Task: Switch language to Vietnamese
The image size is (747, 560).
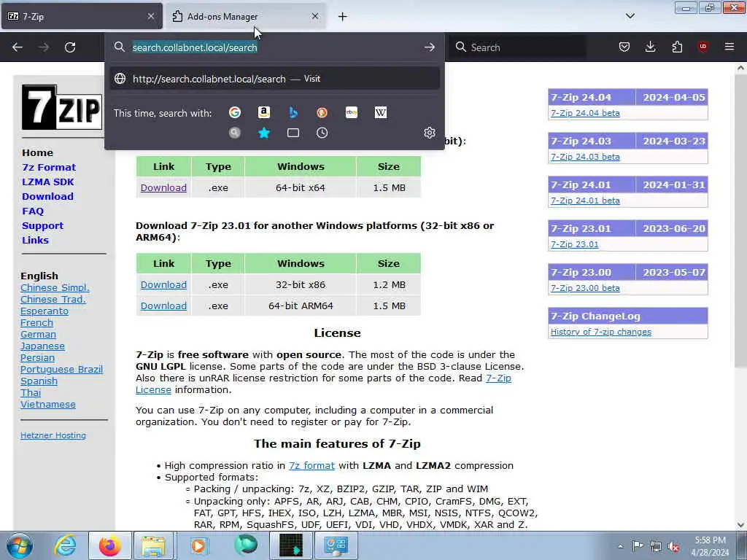Action: point(48,404)
